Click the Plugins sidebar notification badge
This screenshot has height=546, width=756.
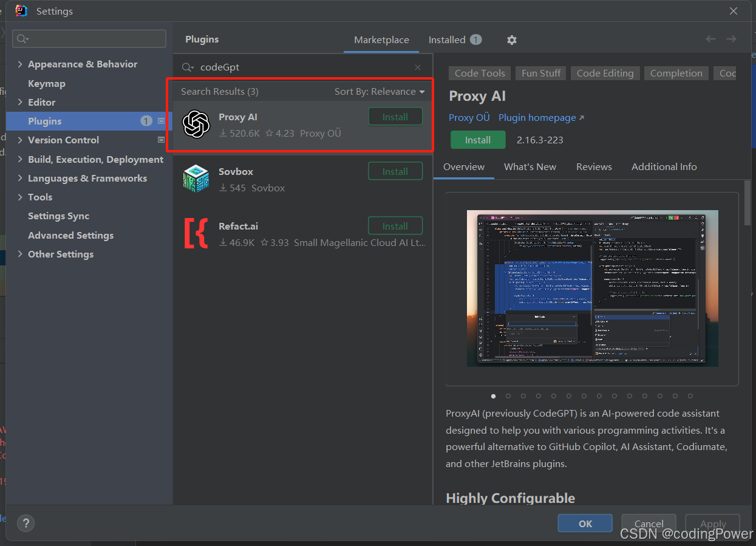point(146,121)
